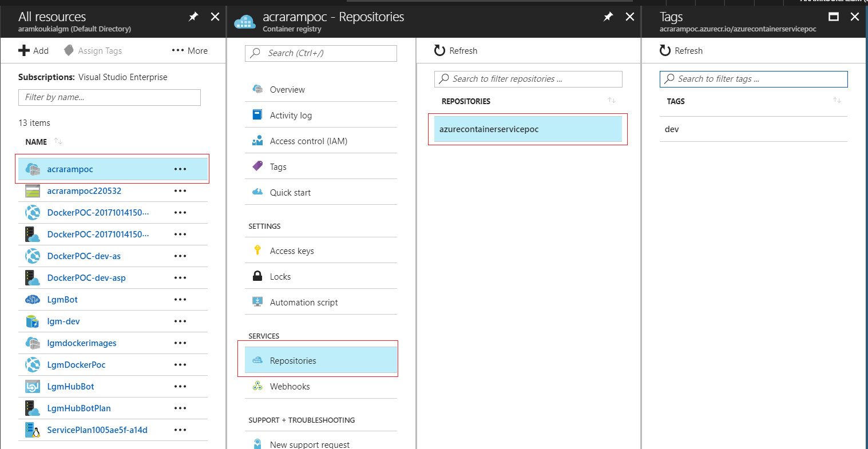Select the dev tag row
This screenshot has width=868, height=449.
coord(754,129)
